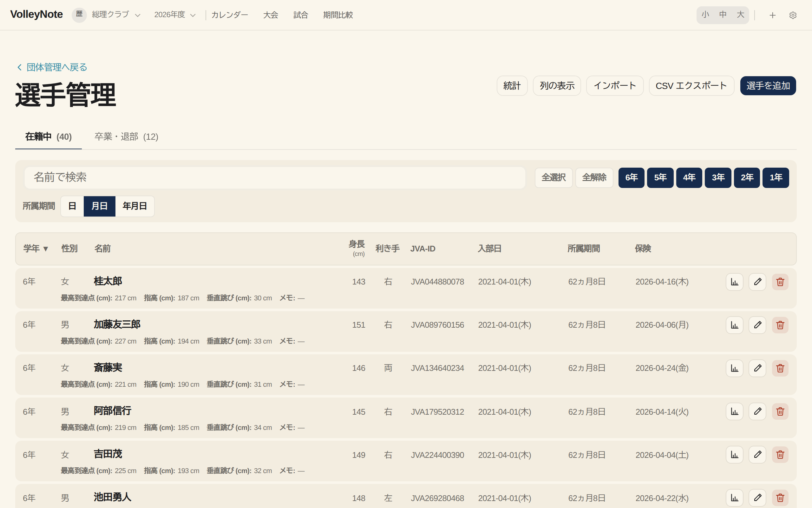The height and width of the screenshot is (508, 812).
Task: Switch to 在籍中 (40) tab
Action: pyautogui.click(x=48, y=137)
